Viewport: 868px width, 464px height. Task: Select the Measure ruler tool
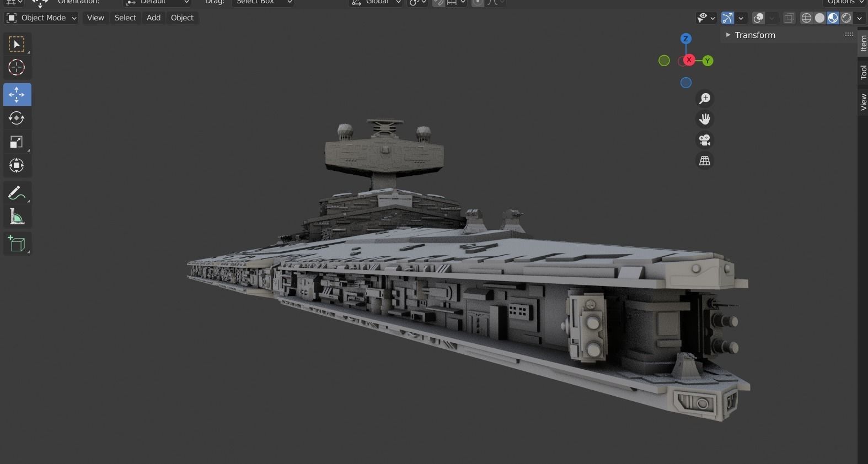click(17, 217)
